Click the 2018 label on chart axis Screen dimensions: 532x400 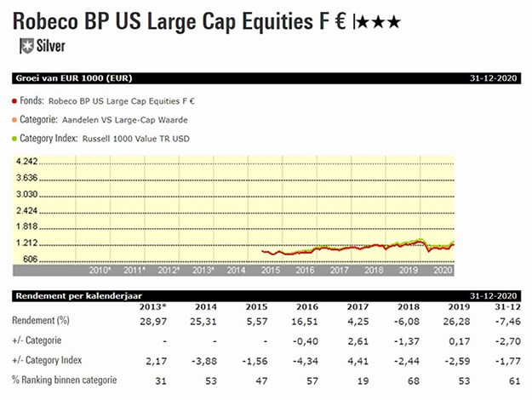(x=374, y=269)
